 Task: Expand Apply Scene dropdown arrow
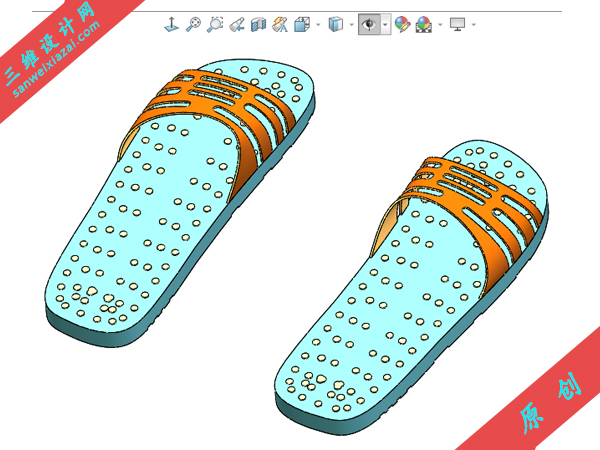click(440, 25)
